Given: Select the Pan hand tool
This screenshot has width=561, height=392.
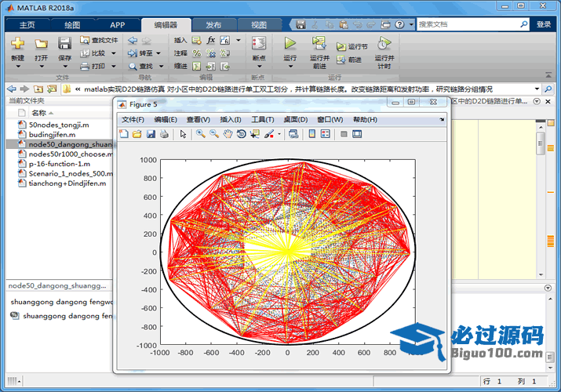Looking at the screenshot, I should tap(228, 134).
